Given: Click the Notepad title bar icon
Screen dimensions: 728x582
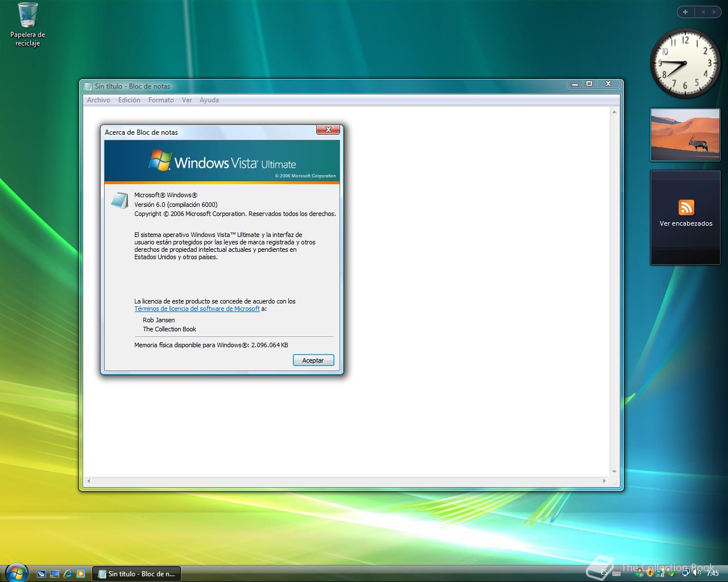Looking at the screenshot, I should (88, 86).
